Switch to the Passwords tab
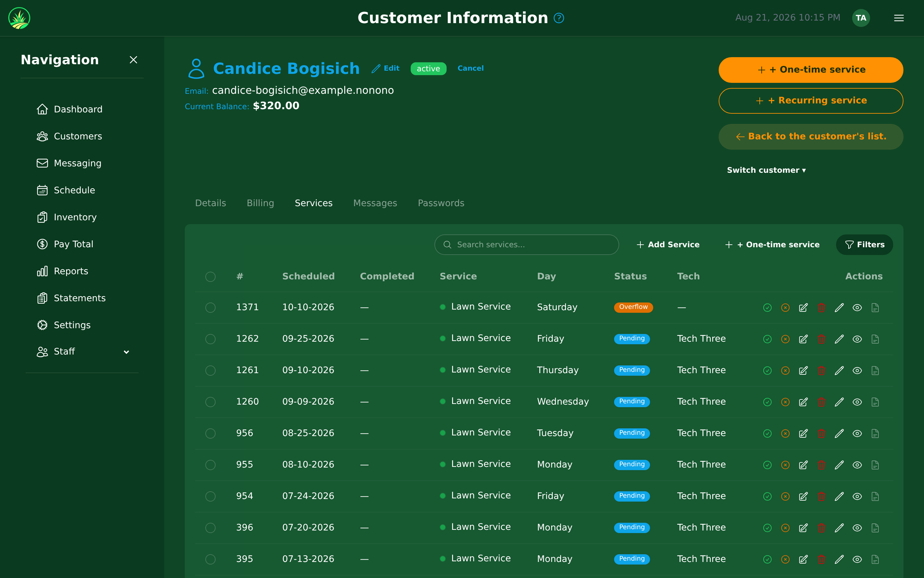Viewport: 924px width, 578px height. pos(441,203)
